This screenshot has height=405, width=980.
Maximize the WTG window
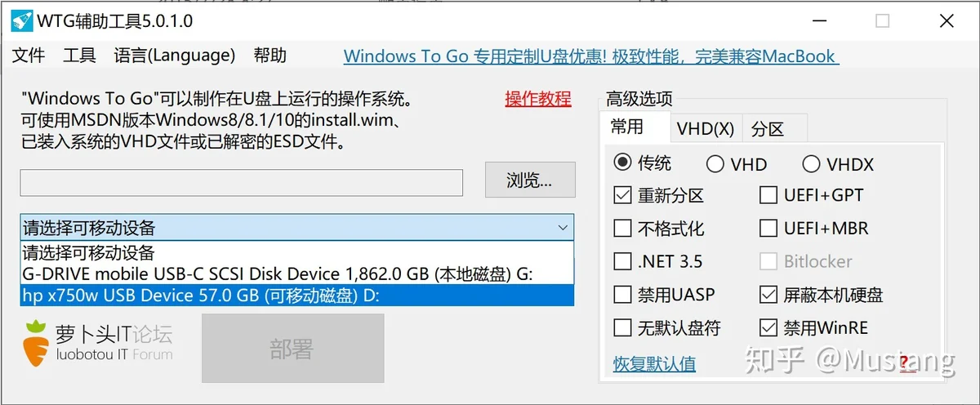[882, 21]
